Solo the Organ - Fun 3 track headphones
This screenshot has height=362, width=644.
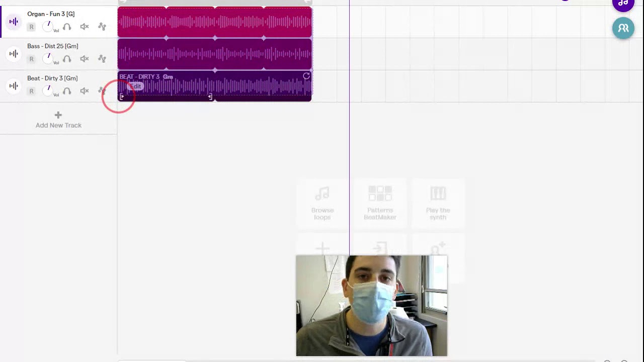67,27
